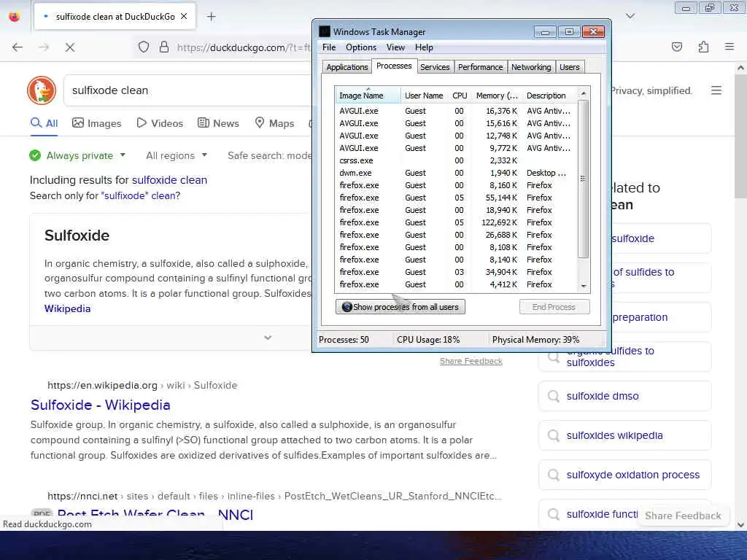Open the Firefox hamburger application menu

point(729,47)
